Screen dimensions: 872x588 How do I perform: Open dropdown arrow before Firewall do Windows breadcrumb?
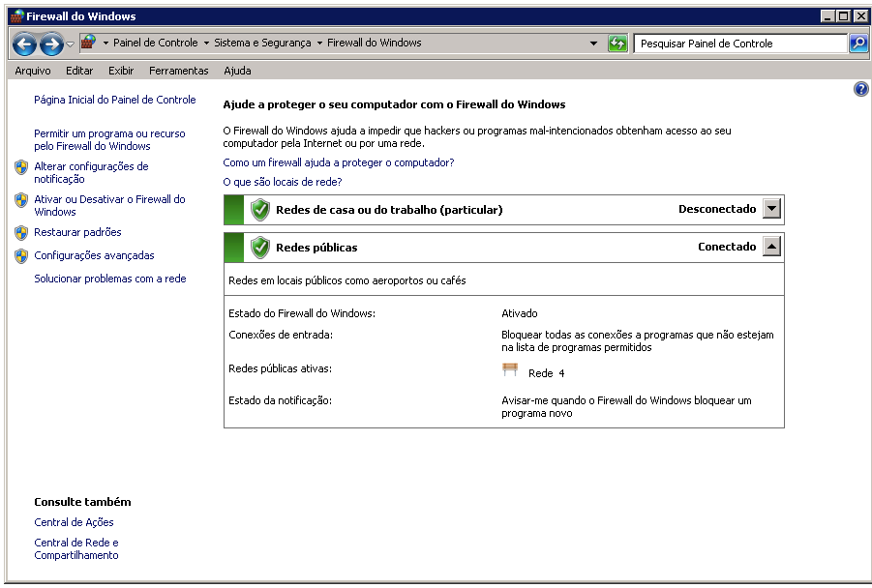pos(319,43)
